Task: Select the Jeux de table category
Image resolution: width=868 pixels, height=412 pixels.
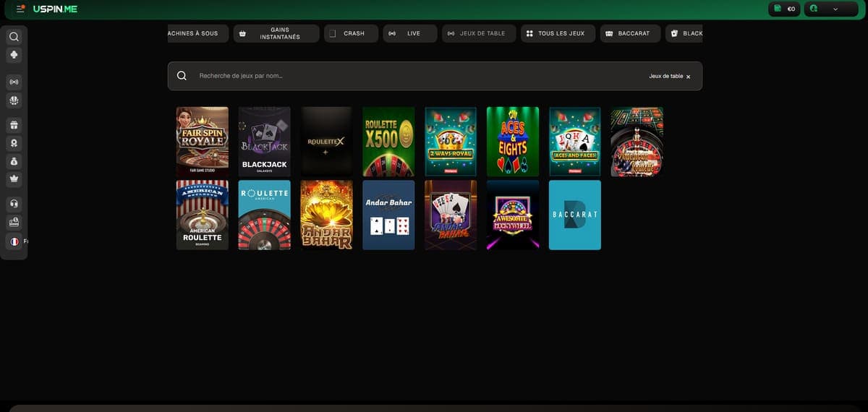Action: click(479, 33)
